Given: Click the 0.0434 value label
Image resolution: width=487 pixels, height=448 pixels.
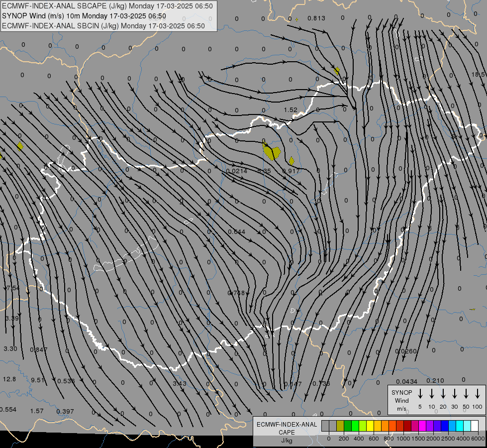Looking at the screenshot, I should [x=406, y=381].
